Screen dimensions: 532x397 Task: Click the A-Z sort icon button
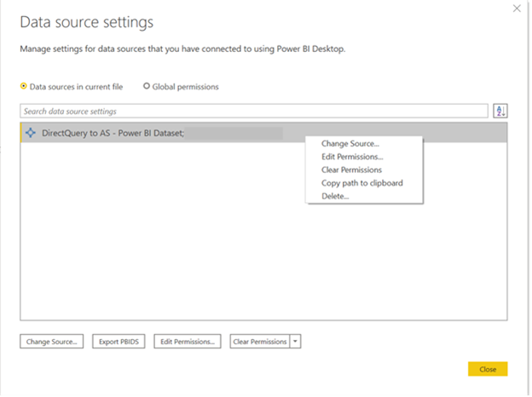pos(500,111)
